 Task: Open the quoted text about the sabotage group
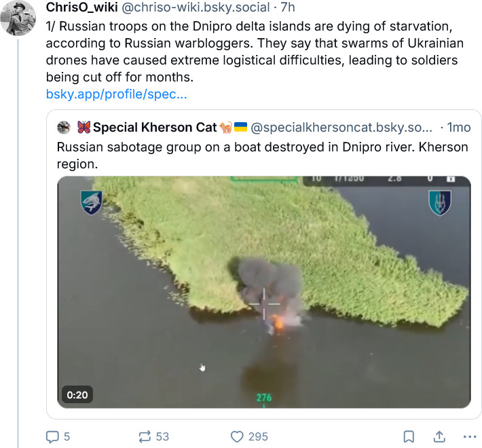[x=261, y=155]
